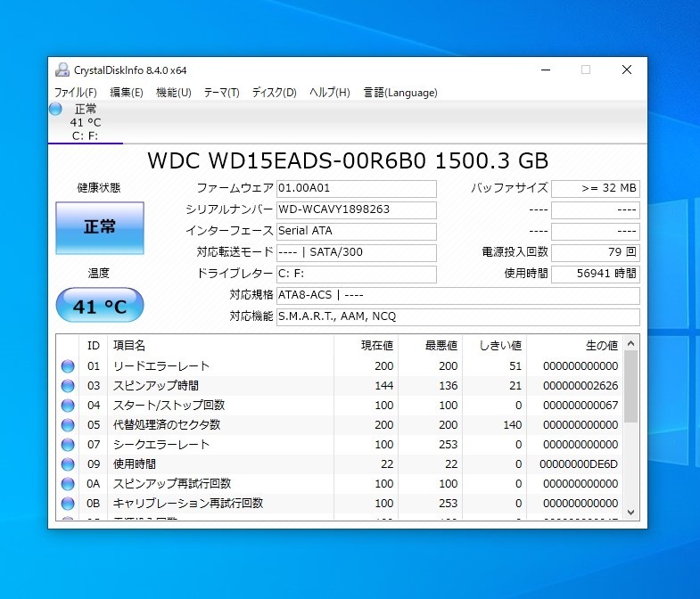
Task: Open the ディスク(D) menu
Action: point(274,93)
